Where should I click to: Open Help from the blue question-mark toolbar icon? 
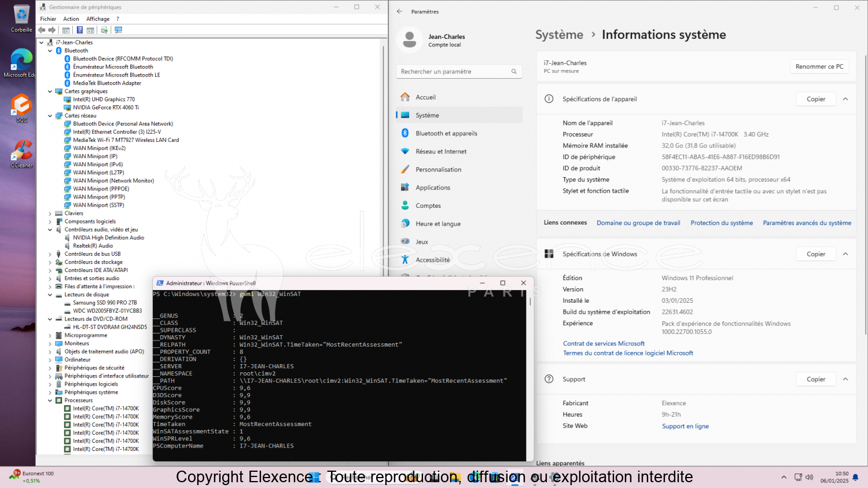click(x=80, y=30)
